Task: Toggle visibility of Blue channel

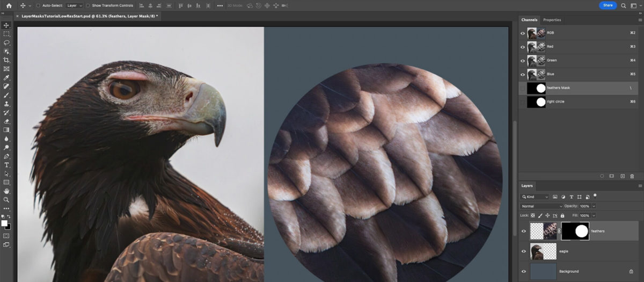Action: pos(523,74)
